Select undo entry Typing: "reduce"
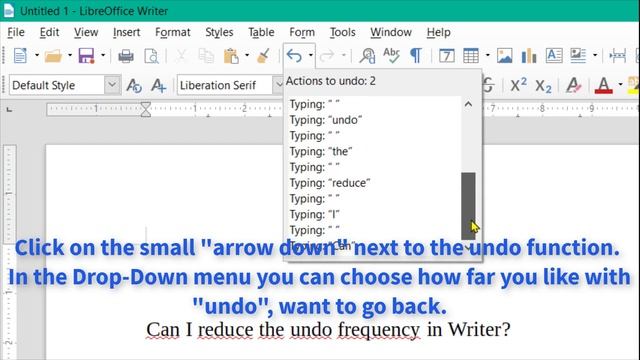The width and height of the screenshot is (640, 360). point(330,183)
